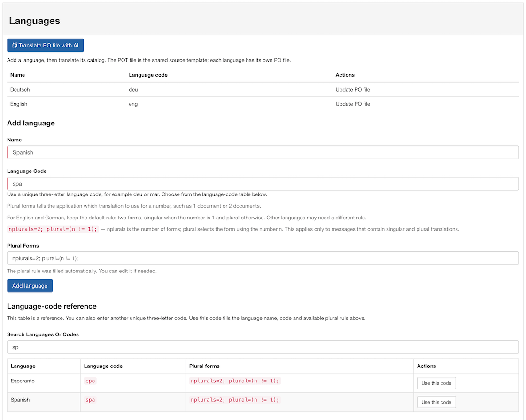
Task: Click the 'Use a unique three-letter language code' hint
Action: coord(137,194)
